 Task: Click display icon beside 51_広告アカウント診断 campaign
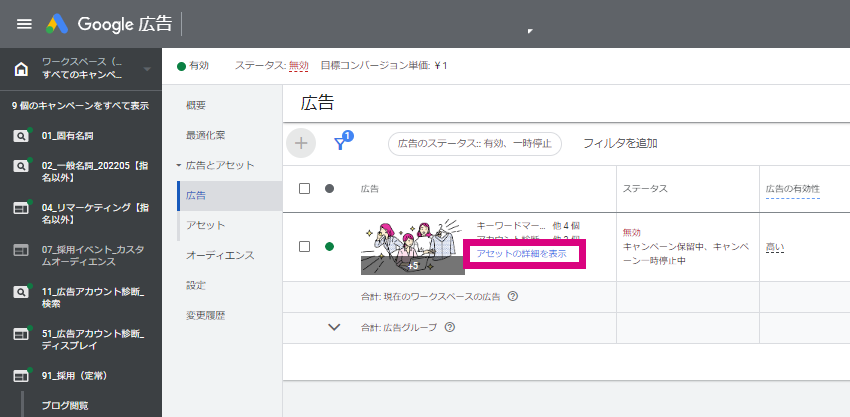tap(21, 333)
